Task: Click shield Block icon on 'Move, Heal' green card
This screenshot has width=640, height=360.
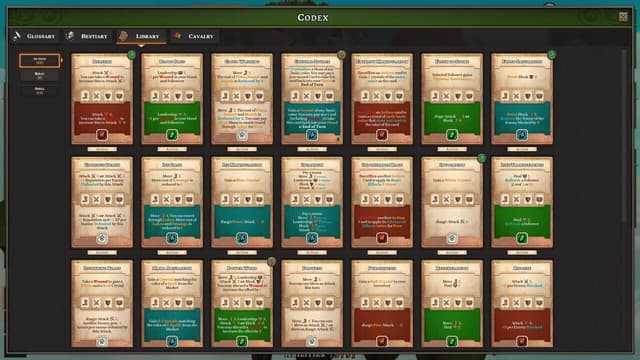Action: [458, 302]
